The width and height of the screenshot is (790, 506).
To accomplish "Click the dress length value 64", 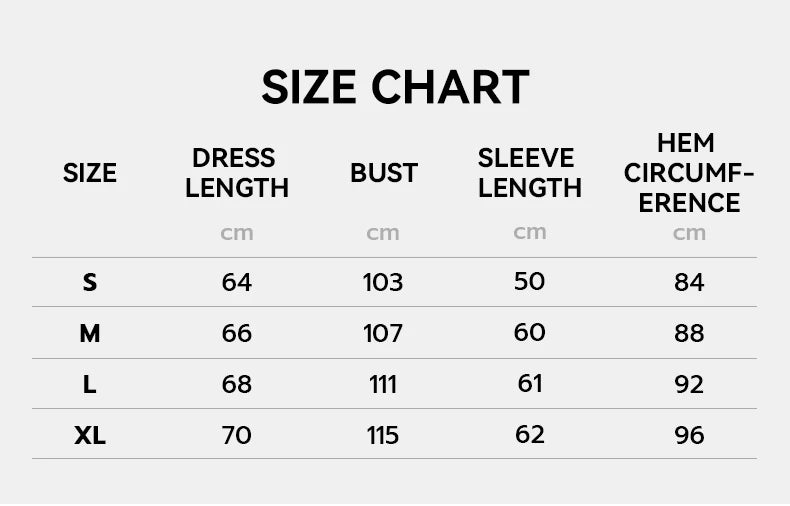I will 237,282.
